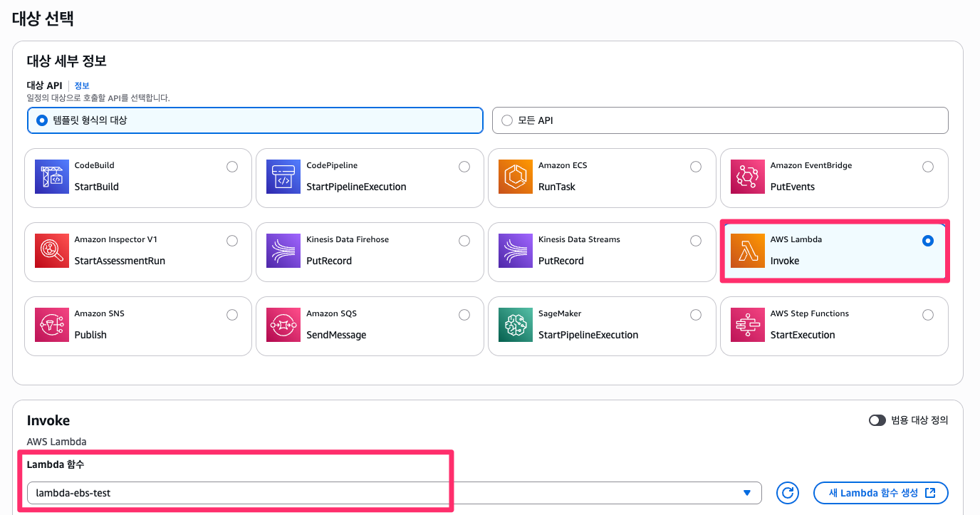Viewport: 980px width, 515px height.
Task: Select the CodePipeline StartPipelineExecution radio button
Action: point(464,167)
